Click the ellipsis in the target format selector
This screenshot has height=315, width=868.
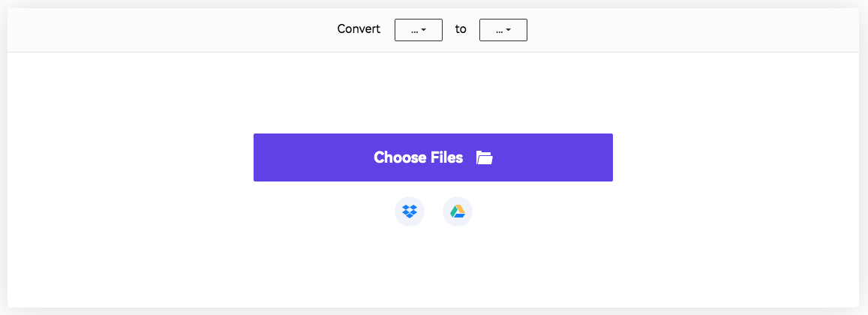499,31
